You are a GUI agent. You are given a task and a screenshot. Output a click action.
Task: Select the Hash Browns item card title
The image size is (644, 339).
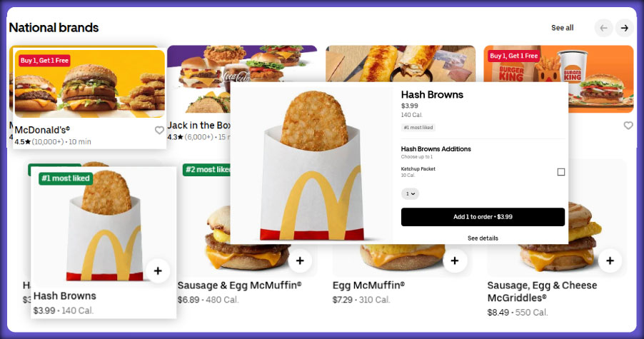coord(65,296)
